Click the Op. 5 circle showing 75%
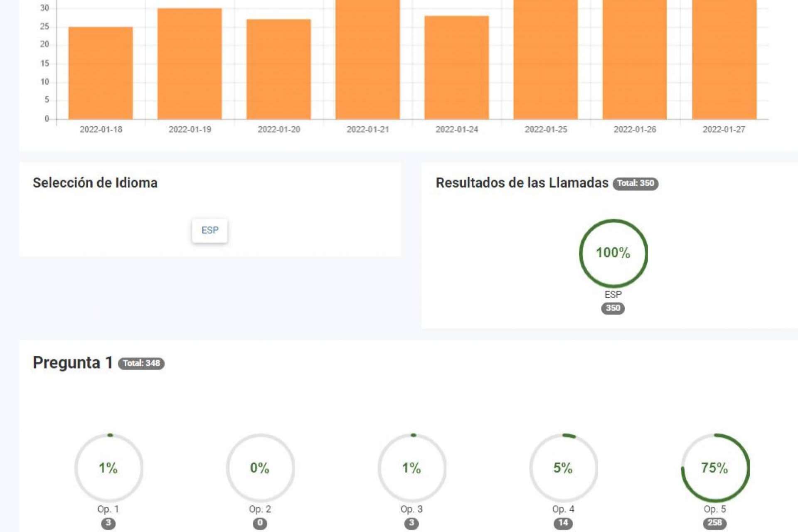 pos(715,468)
